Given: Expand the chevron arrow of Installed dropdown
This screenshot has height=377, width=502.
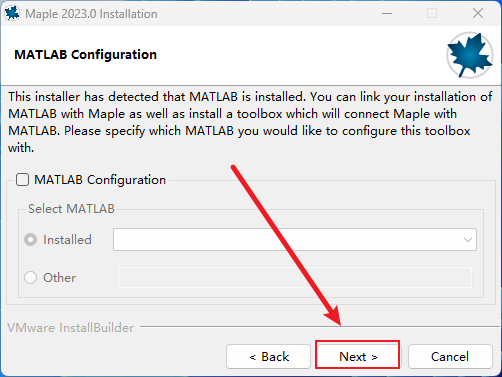Looking at the screenshot, I should point(468,240).
